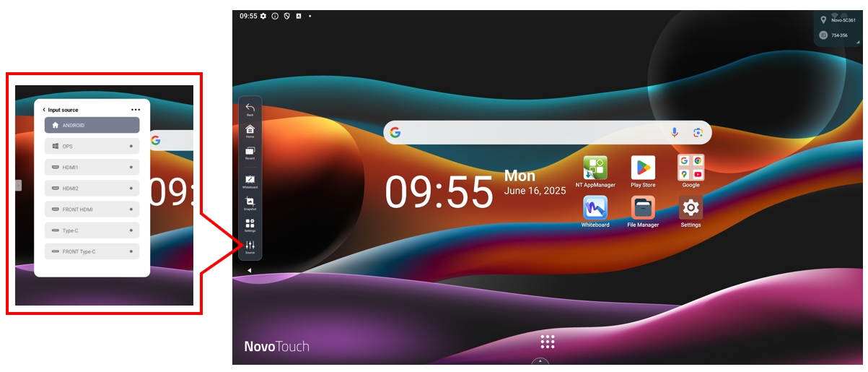Viewport: 868px width, 372px height.
Task: Click the Google search bar
Action: coord(548,132)
